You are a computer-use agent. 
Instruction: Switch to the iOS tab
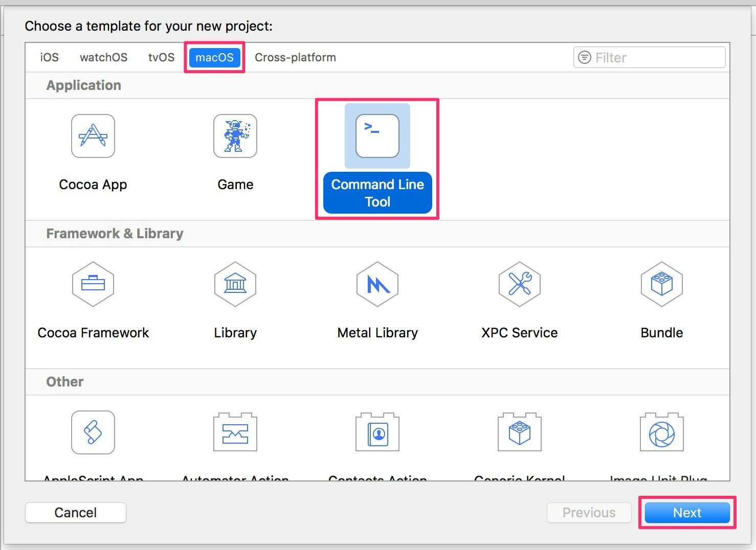50,57
